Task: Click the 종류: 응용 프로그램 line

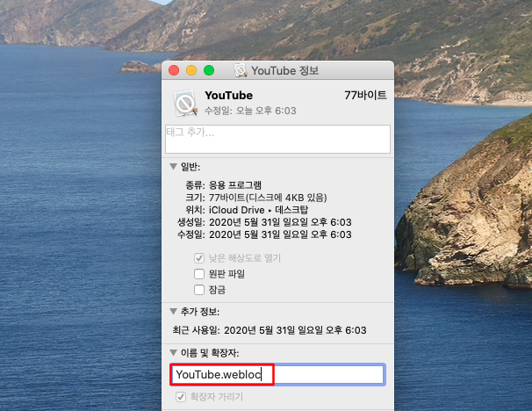Action: click(223, 185)
